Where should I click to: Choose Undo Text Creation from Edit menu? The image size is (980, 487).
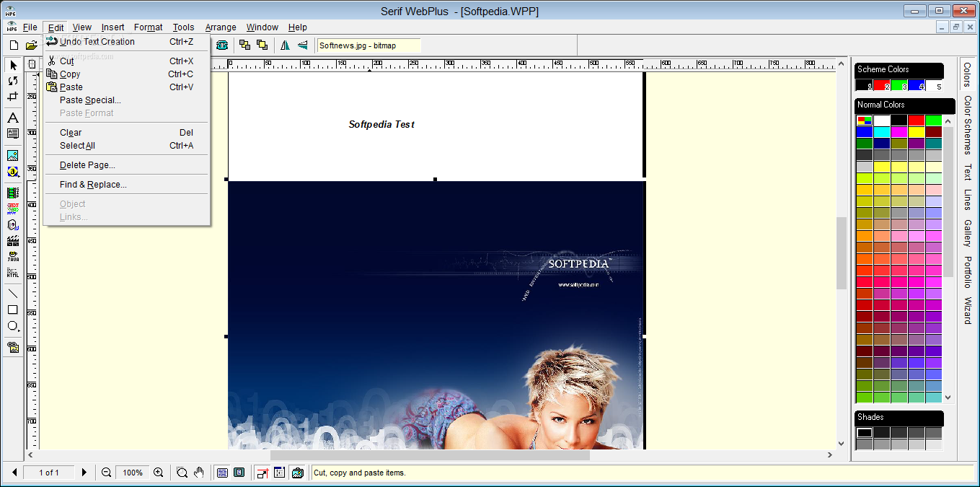point(127,42)
